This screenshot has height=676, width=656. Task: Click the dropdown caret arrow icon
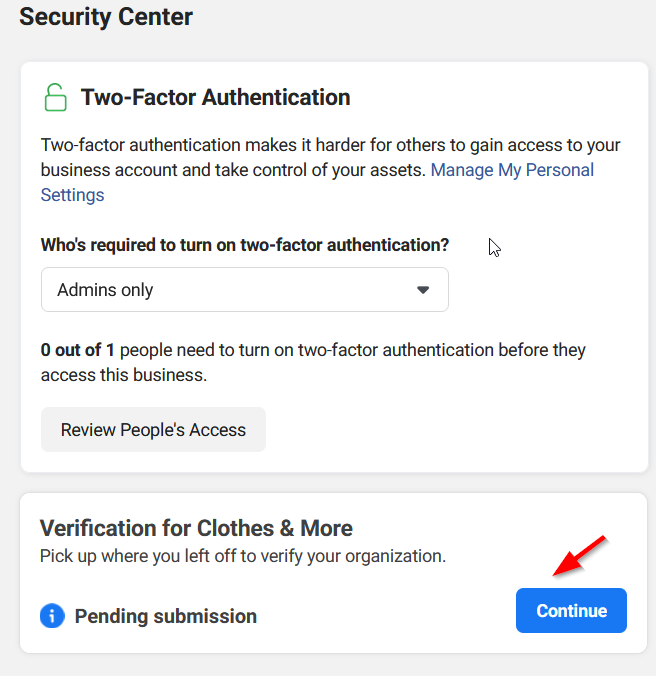pyautogui.click(x=423, y=290)
